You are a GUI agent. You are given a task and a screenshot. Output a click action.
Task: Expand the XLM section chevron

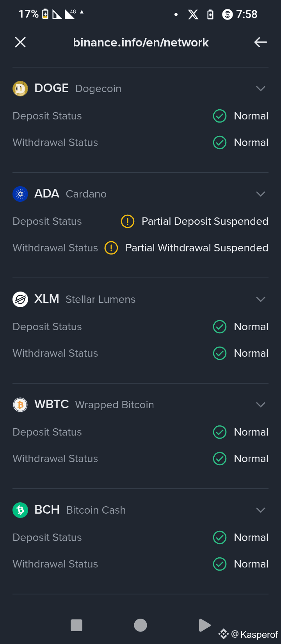[x=260, y=299]
